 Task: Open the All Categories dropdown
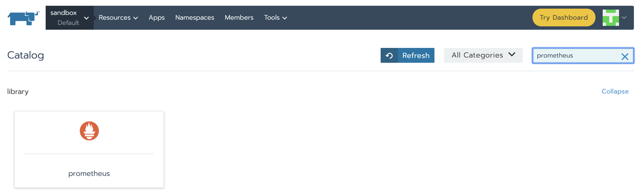click(483, 55)
